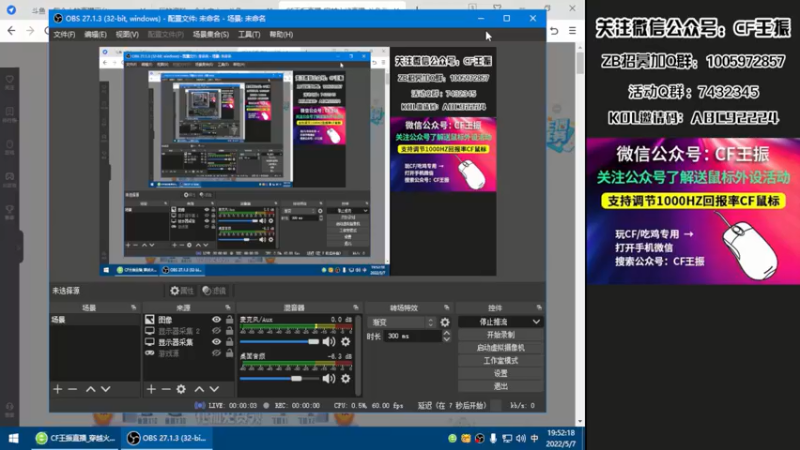Open OBS 设置 settings
This screenshot has width=800, height=450.
[501, 373]
